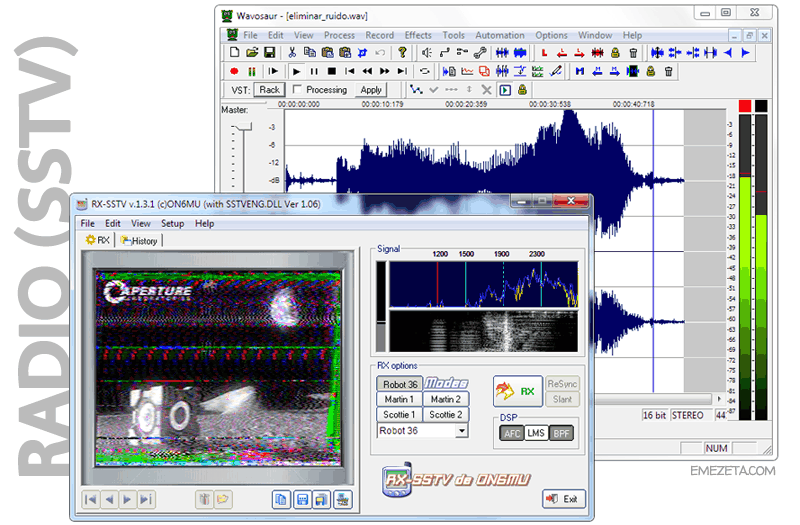Create a new file in Wavosaur toolbar
This screenshot has width=800, height=525.
point(234,53)
